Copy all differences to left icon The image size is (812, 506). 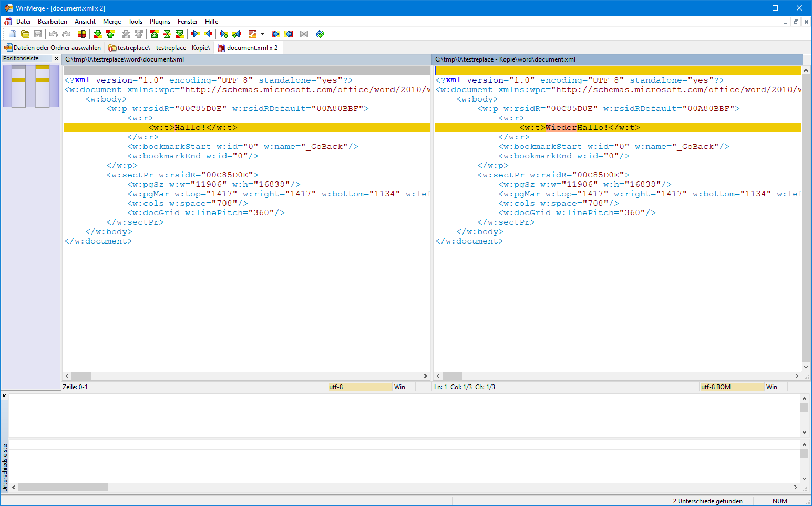click(289, 34)
